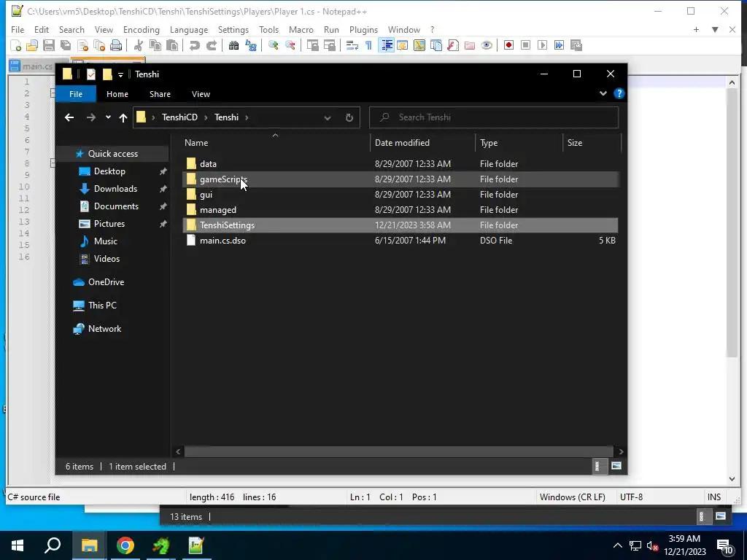Click Zoom Out icon in Notepad++
The width and height of the screenshot is (747, 560).
tap(290, 45)
